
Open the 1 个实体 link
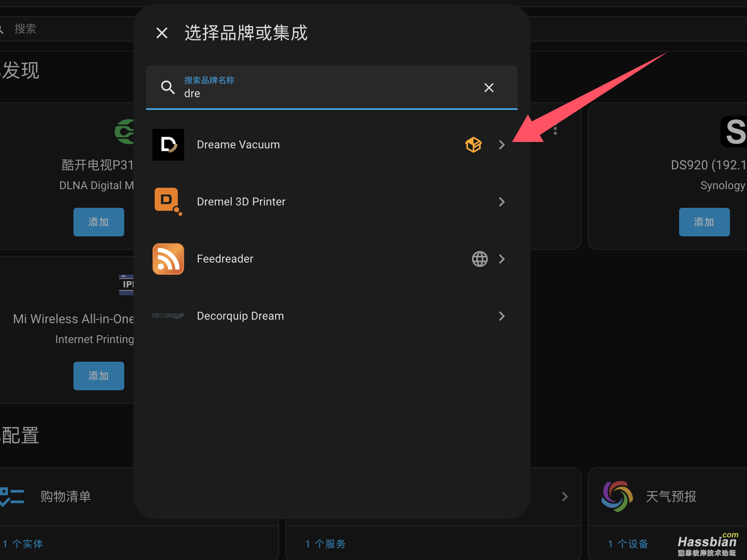[x=23, y=544]
